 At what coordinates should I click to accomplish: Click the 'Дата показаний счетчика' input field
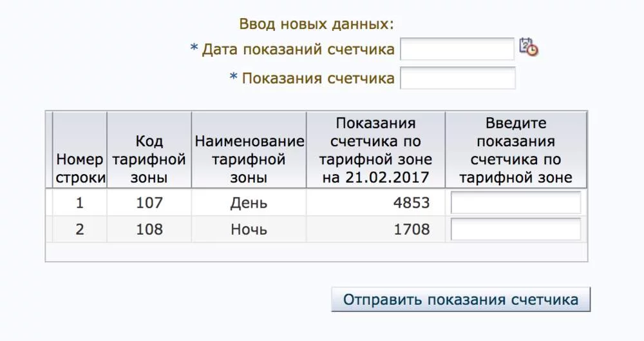pyautogui.click(x=457, y=49)
